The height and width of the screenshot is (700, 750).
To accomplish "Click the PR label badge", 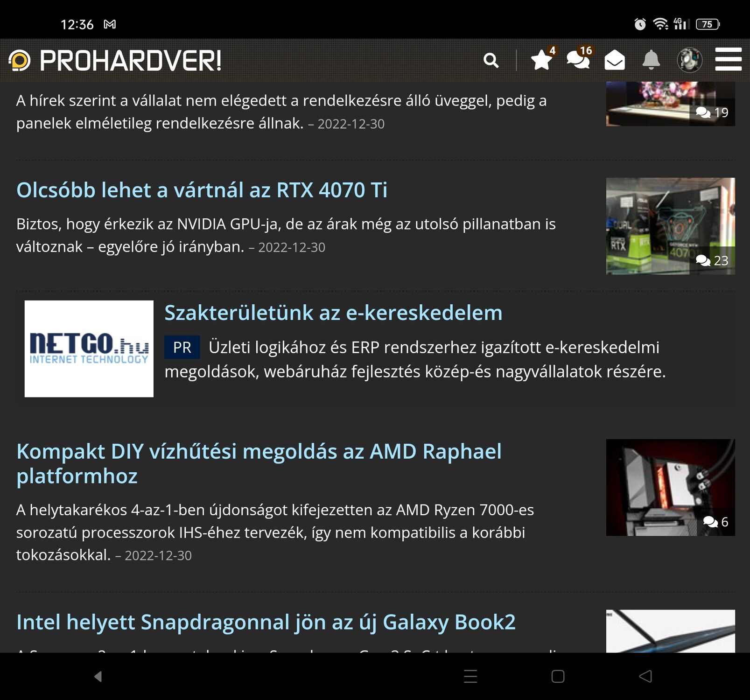I will [x=182, y=347].
